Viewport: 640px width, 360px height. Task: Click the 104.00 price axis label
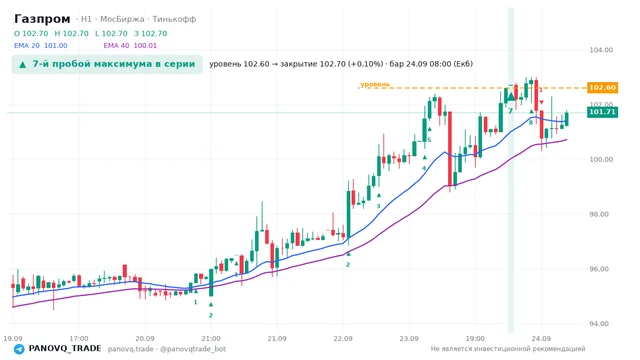tap(601, 50)
